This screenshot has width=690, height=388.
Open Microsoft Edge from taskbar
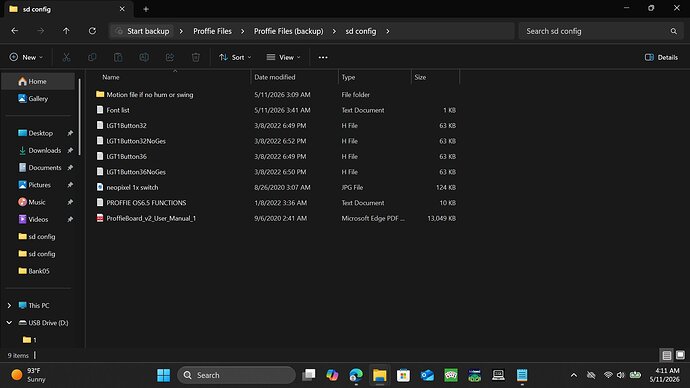(x=356, y=375)
